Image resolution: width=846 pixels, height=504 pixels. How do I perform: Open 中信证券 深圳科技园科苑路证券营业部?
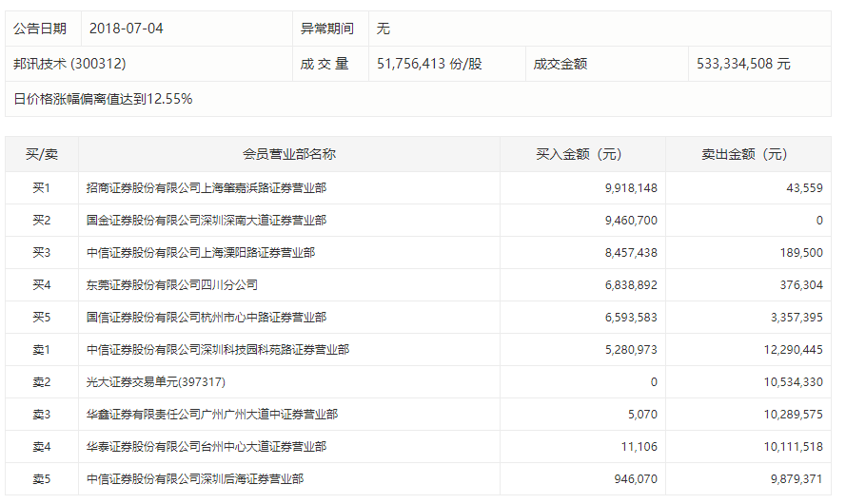[x=217, y=350]
